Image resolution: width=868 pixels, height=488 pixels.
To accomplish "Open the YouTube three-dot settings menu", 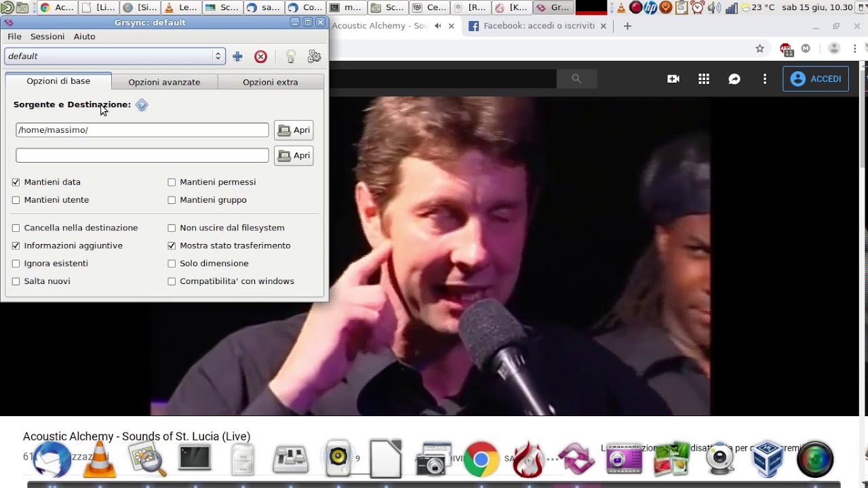I will pyautogui.click(x=765, y=79).
